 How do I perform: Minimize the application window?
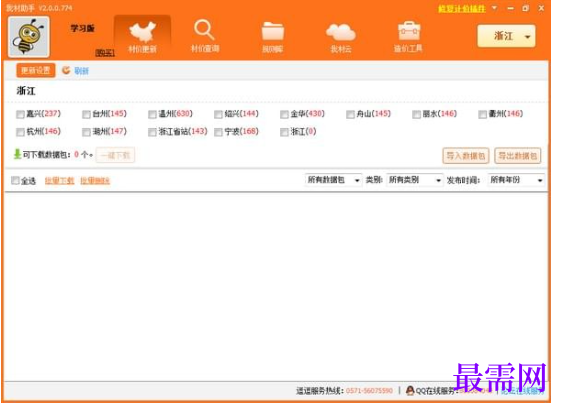(x=511, y=8)
